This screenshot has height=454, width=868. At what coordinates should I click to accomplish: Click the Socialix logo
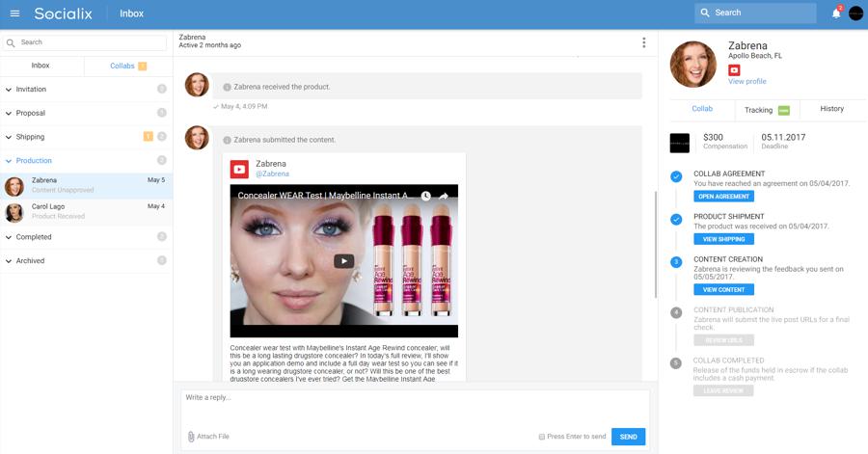(63, 13)
